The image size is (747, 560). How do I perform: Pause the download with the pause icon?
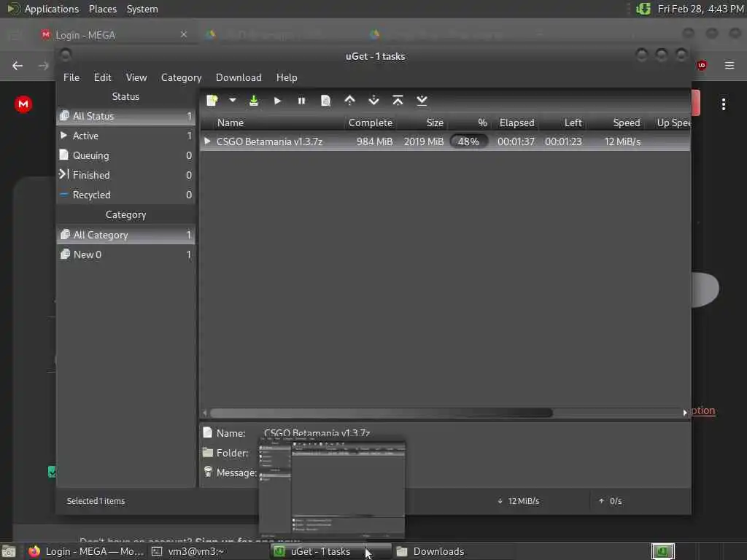[301, 101]
